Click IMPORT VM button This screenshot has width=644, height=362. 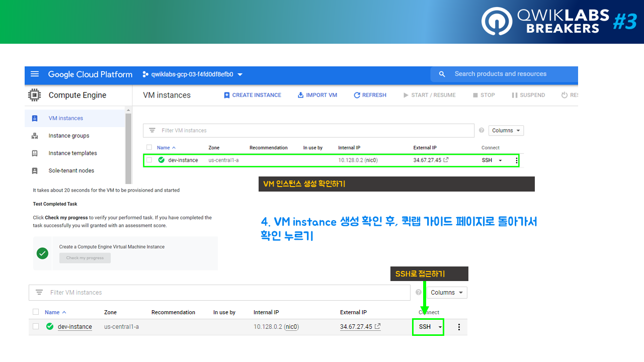pyautogui.click(x=317, y=95)
